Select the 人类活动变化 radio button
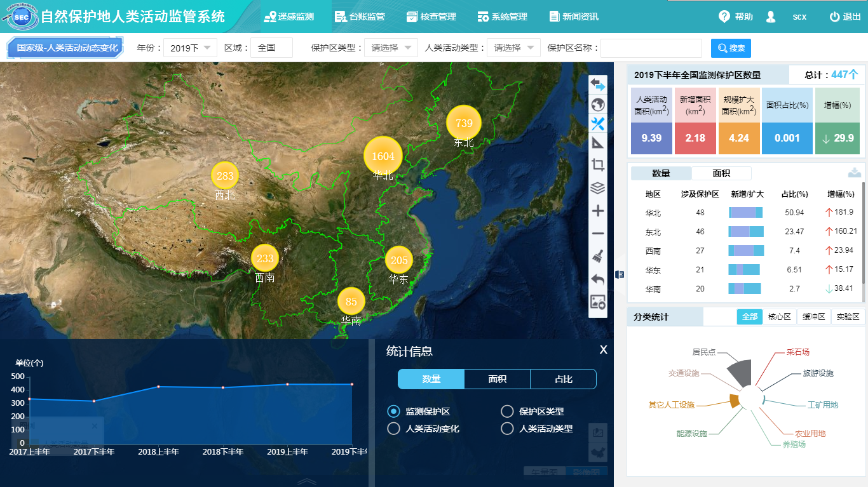 [393, 429]
